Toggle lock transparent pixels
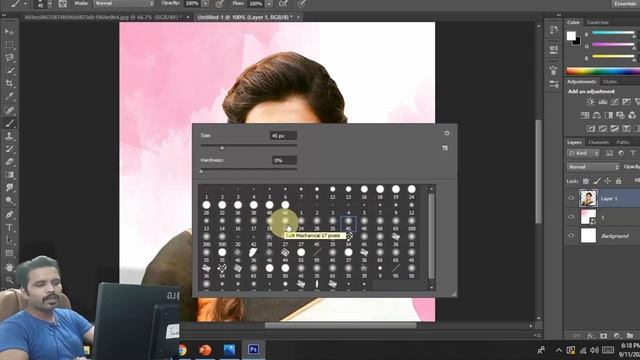Viewport: 640px width, 360px height. 586,181
